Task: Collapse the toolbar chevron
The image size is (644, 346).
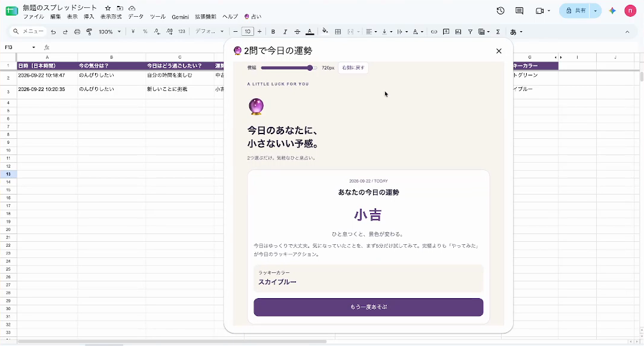Action: [627, 32]
